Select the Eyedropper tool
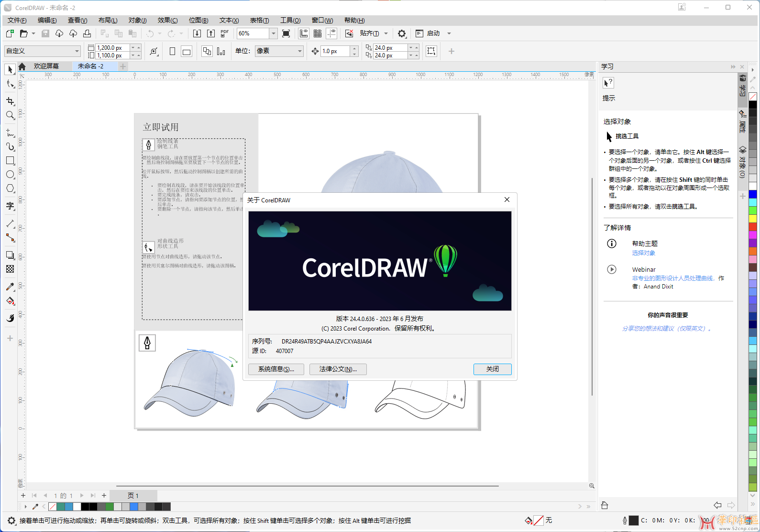Image resolution: width=760 pixels, height=532 pixels. click(10, 287)
